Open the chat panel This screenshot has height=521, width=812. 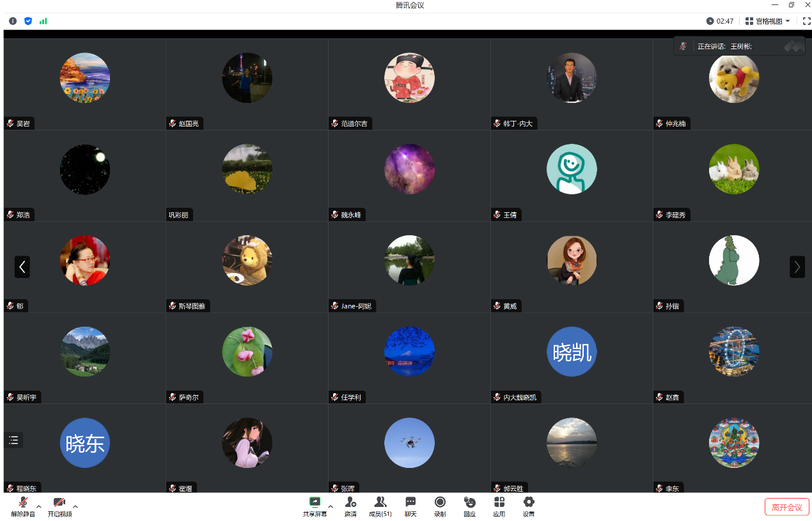coord(410,506)
